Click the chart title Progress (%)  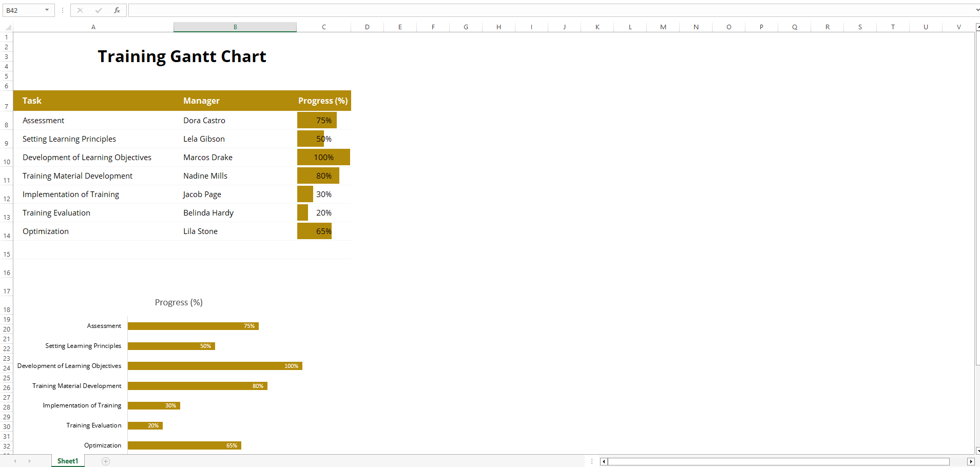(x=179, y=302)
